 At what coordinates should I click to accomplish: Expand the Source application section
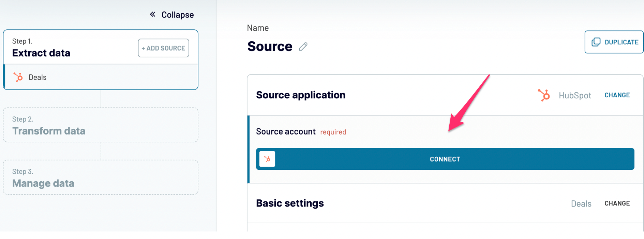click(301, 95)
